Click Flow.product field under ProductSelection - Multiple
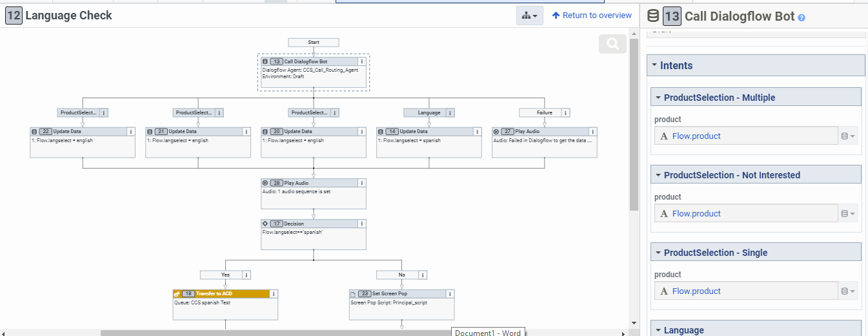The width and height of the screenshot is (868, 336). tap(746, 136)
